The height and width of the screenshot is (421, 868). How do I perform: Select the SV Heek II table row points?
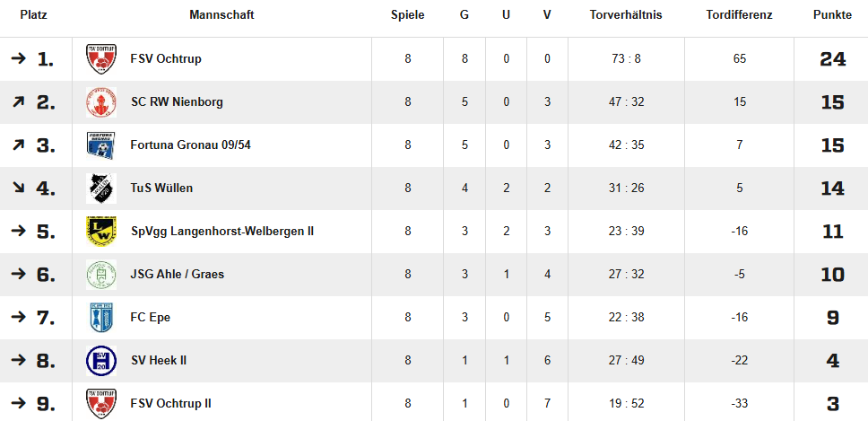(832, 361)
